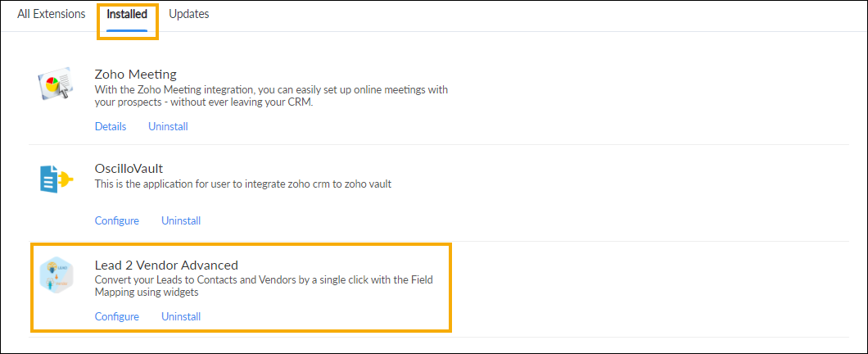Click the OscilloVault zoho vault description
868x354 pixels.
click(243, 184)
